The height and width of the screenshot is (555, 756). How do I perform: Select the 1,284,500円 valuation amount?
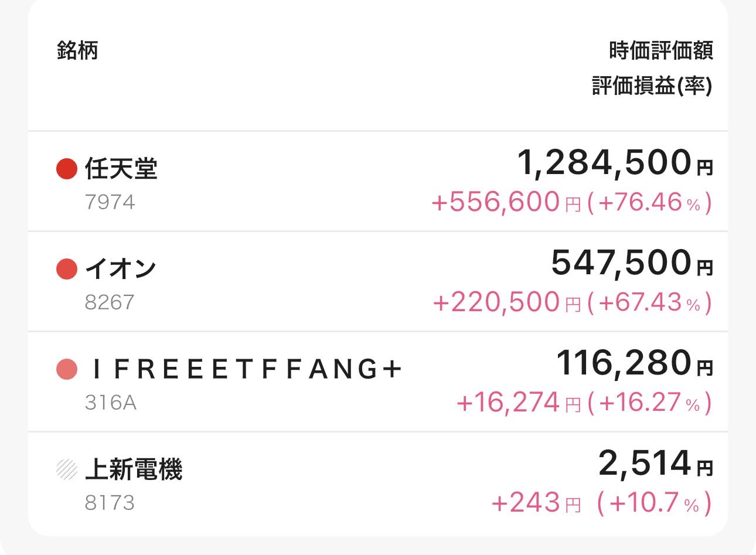point(614,162)
